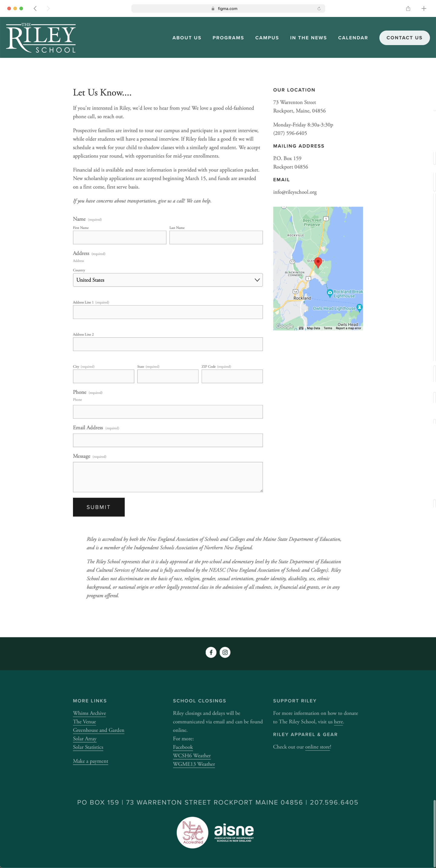Open the Solar Array link

(85, 739)
